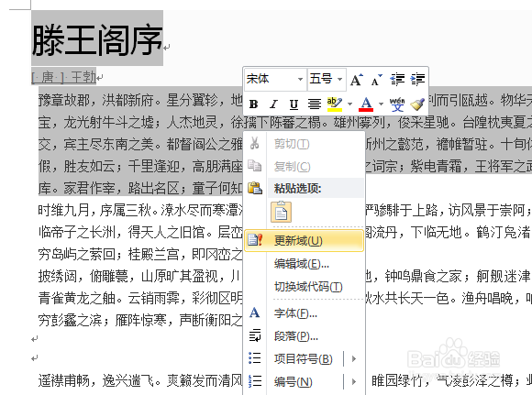This screenshot has height=395, width=532.
Task: Click the paste clipboard icon beside 粘贴选项
Action: point(255,188)
